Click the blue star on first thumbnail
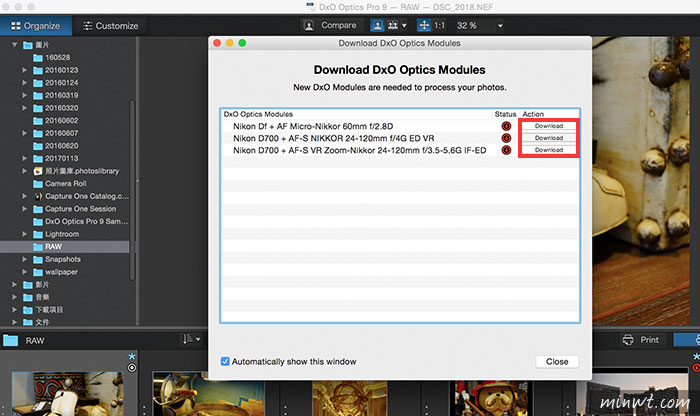Screen dimensions: 700x416 [132, 357]
